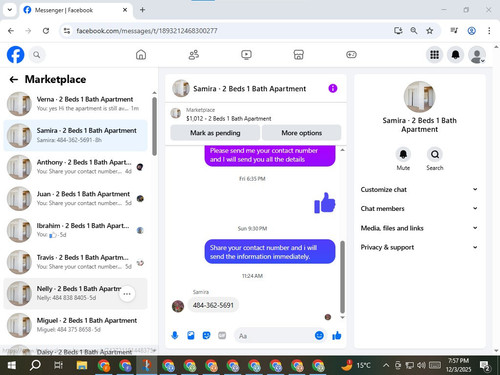This screenshot has height=375, width=500.
Task: Open the Marketplace icon in the top navigation
Action: pyautogui.click(x=299, y=55)
